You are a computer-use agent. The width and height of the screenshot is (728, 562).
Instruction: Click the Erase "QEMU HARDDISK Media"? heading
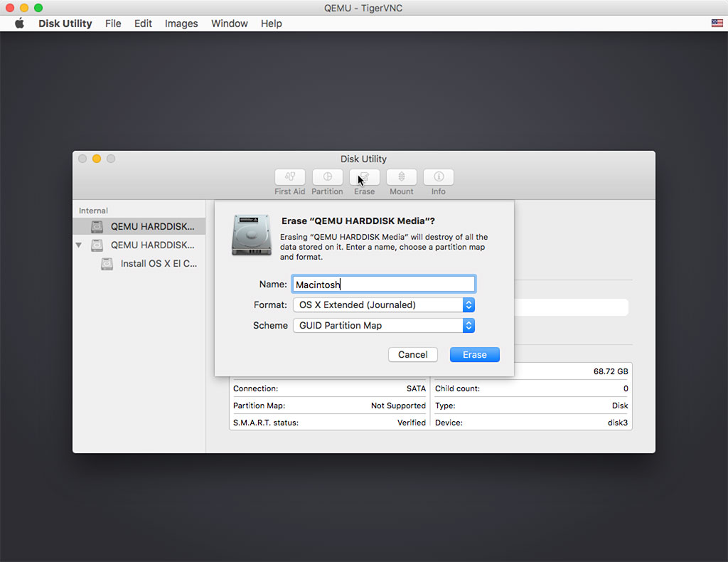point(358,221)
